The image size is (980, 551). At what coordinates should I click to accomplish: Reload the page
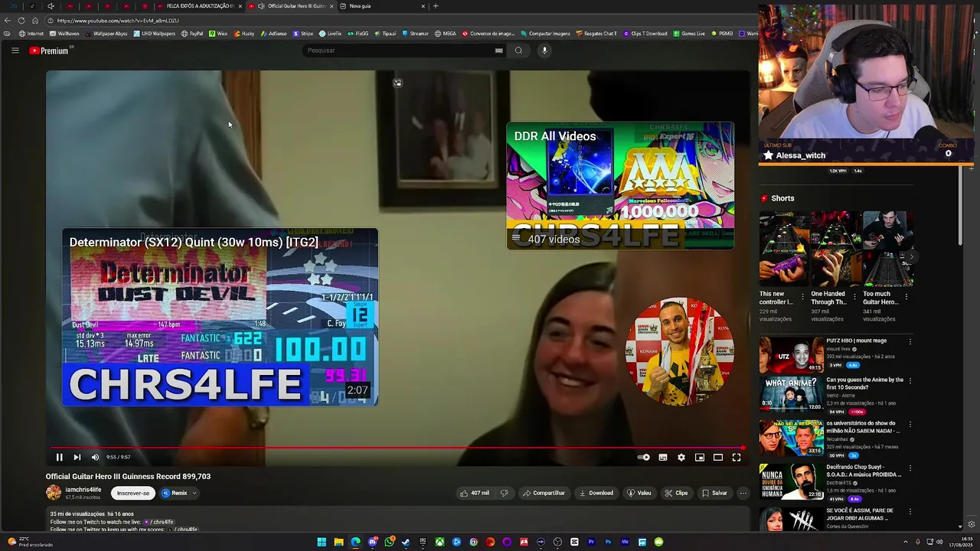click(x=21, y=21)
